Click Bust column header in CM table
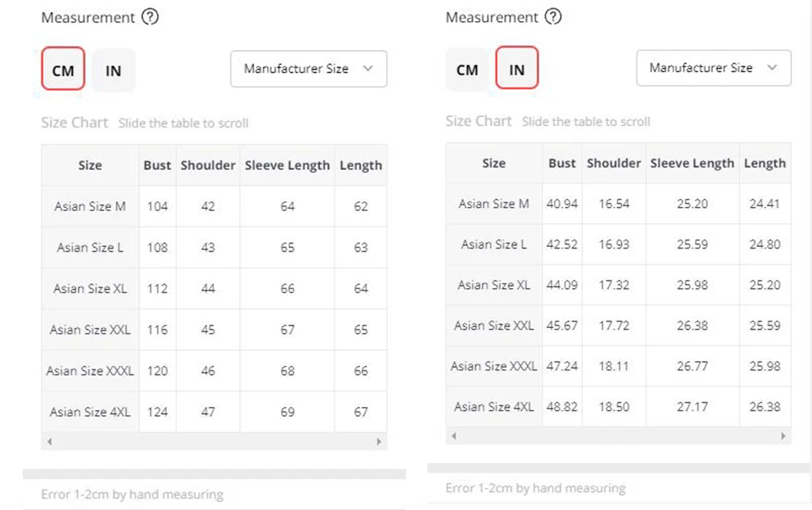The width and height of the screenshot is (812, 510). click(x=157, y=165)
